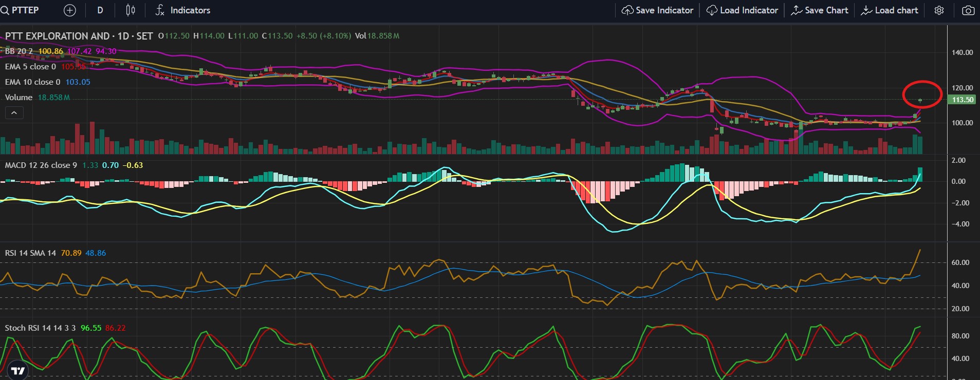Click 60.00 on the RSI axis
This screenshot has width=980, height=380.
[x=960, y=262]
